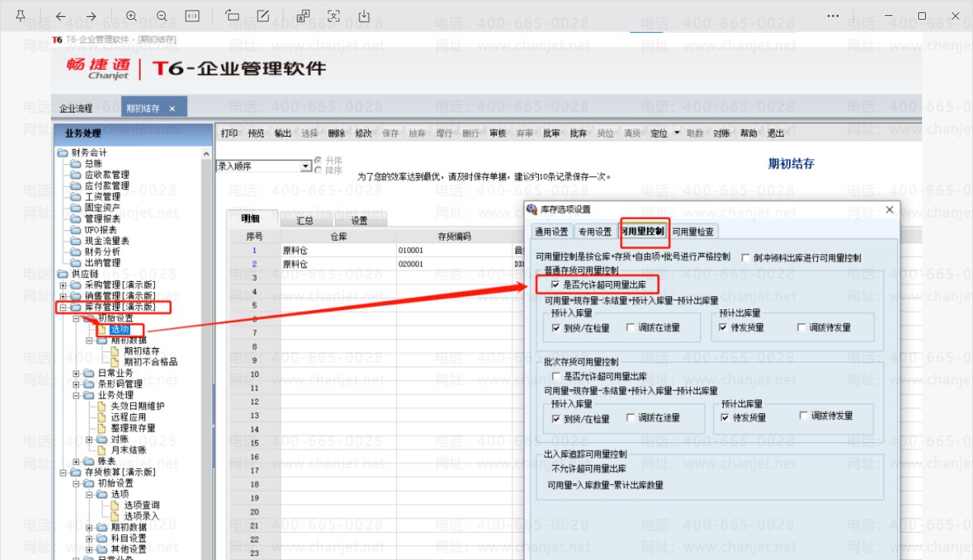973x560 pixels.
Task: Enable 调拨在途量 in 普通存货 section
Action: [x=630, y=327]
